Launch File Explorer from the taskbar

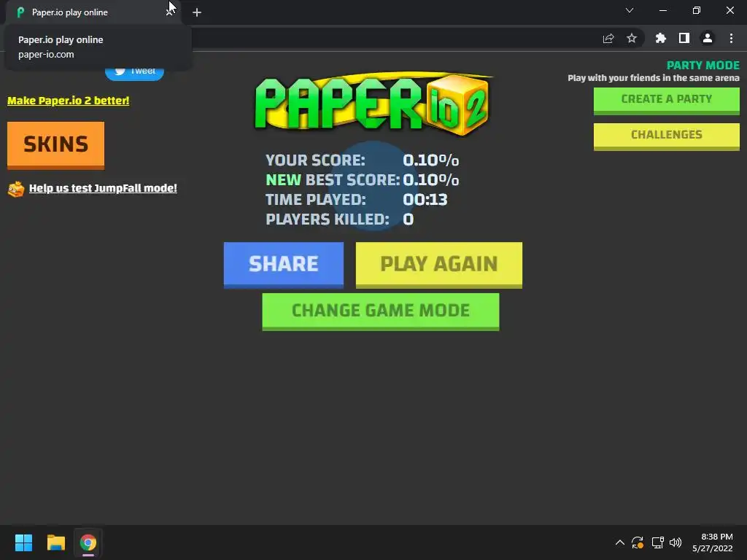tap(55, 542)
